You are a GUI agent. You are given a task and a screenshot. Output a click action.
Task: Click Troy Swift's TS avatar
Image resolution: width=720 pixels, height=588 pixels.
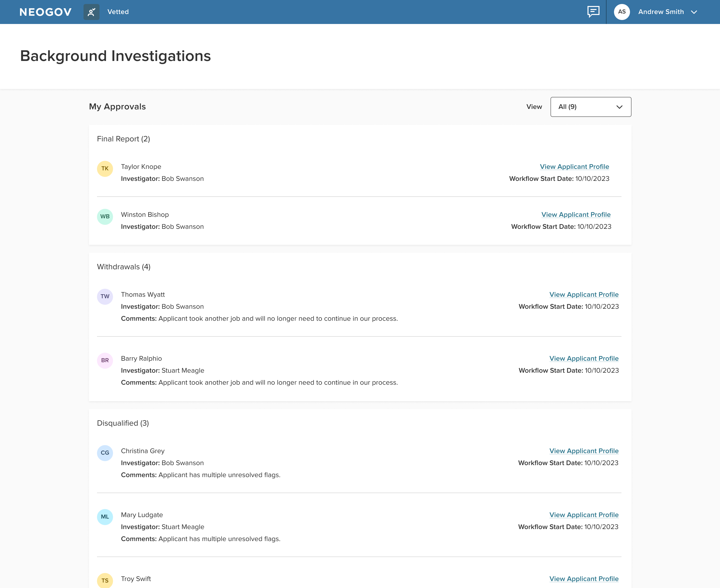(x=105, y=581)
